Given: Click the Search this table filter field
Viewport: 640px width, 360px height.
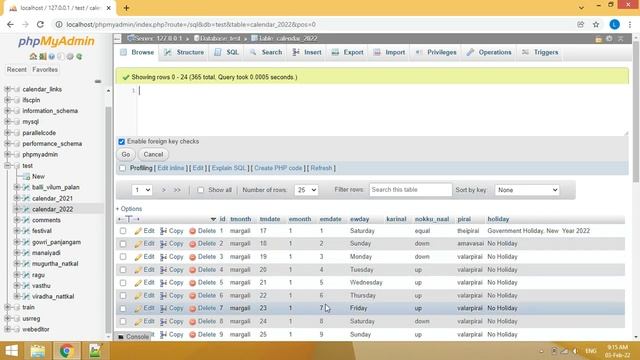Looking at the screenshot, I should coord(411,190).
